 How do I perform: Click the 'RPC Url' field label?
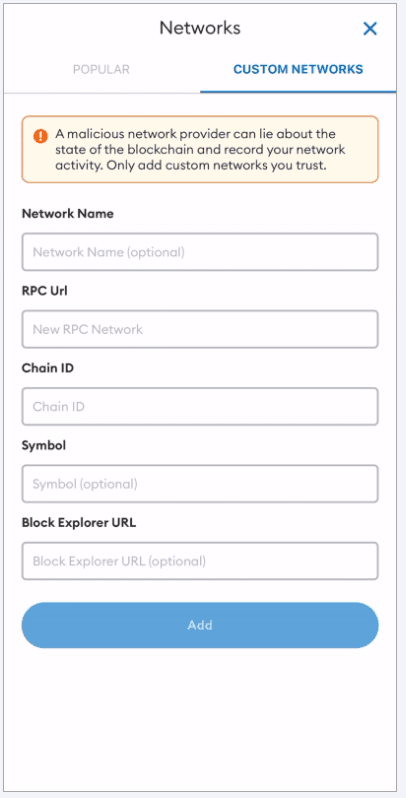pos(45,291)
